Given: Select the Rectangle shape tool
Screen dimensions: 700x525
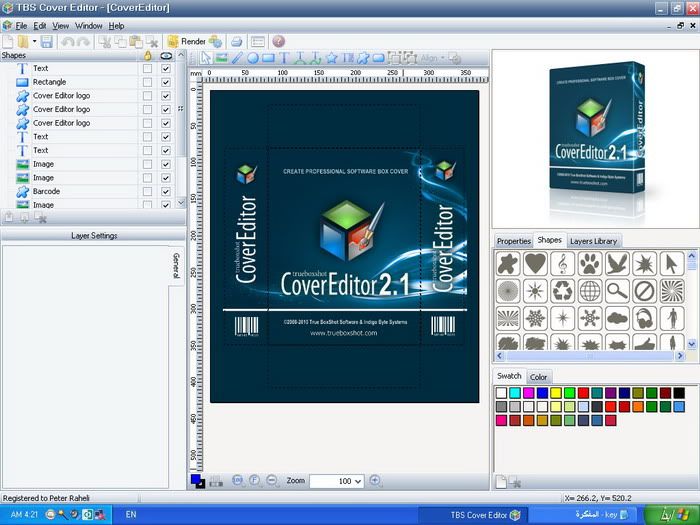Looking at the screenshot, I should tap(268, 58).
